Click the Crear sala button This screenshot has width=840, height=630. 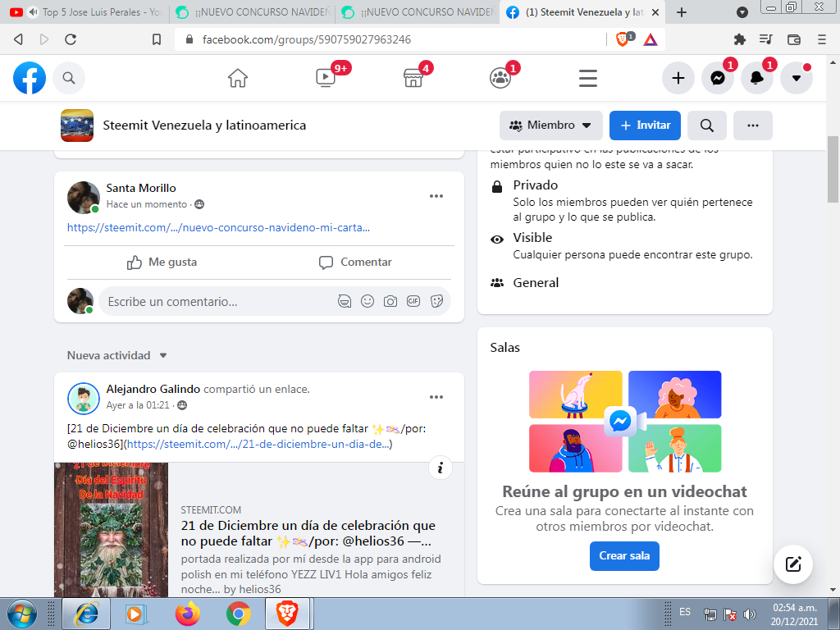(624, 556)
